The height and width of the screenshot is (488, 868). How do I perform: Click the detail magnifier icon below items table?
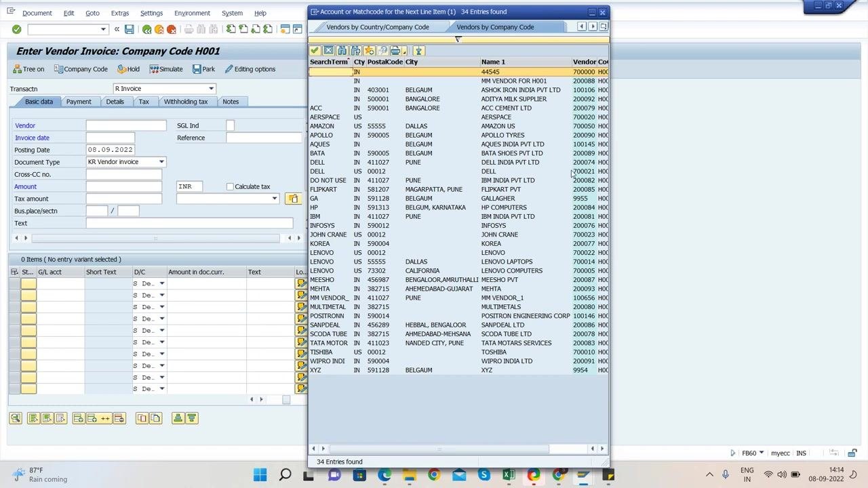coord(16,418)
